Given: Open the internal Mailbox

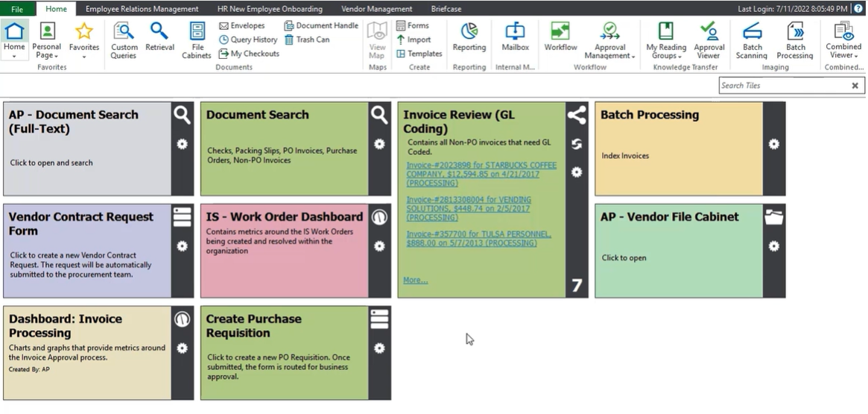Looking at the screenshot, I should [x=515, y=37].
